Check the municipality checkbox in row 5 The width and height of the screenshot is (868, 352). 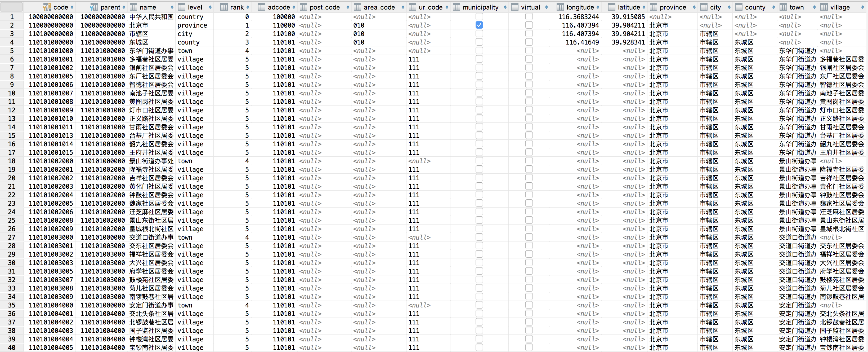click(x=479, y=51)
